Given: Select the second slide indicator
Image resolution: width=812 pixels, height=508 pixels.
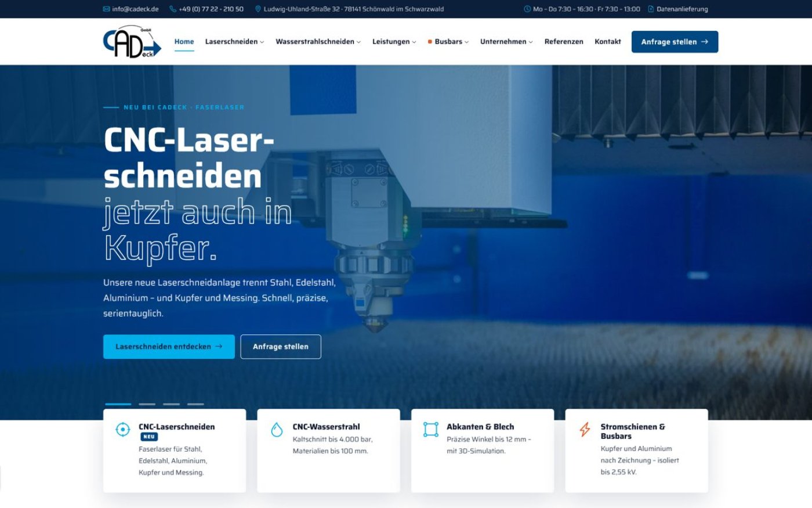Looking at the screenshot, I should [x=147, y=404].
